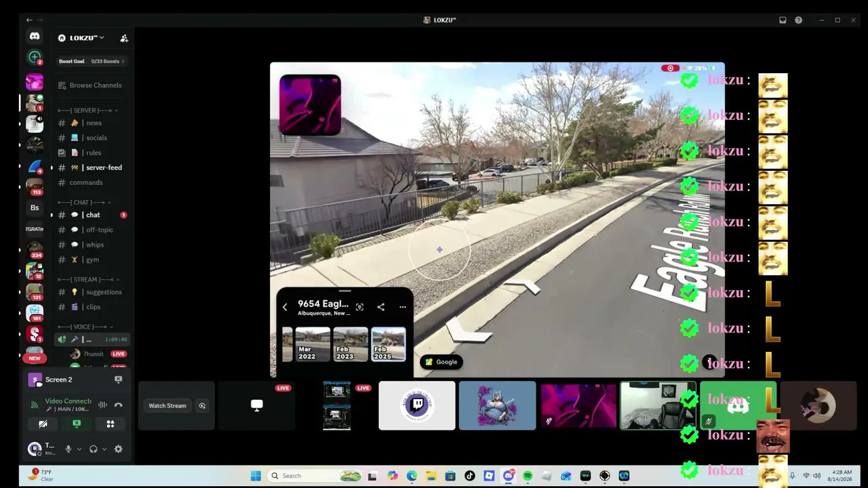Collapse the STREAM channel category
Screen dimensions: 868x488
88,279
